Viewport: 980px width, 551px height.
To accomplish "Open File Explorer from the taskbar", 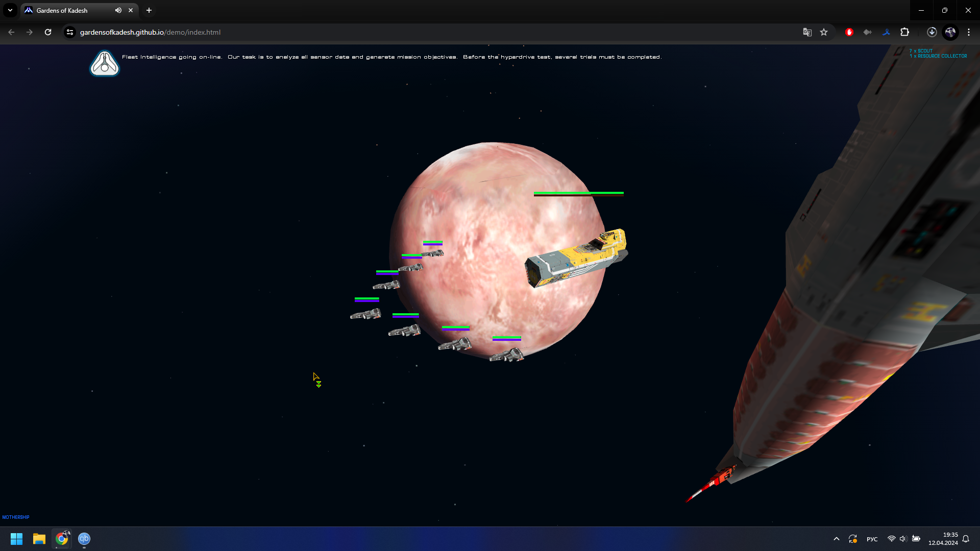I will point(39,539).
